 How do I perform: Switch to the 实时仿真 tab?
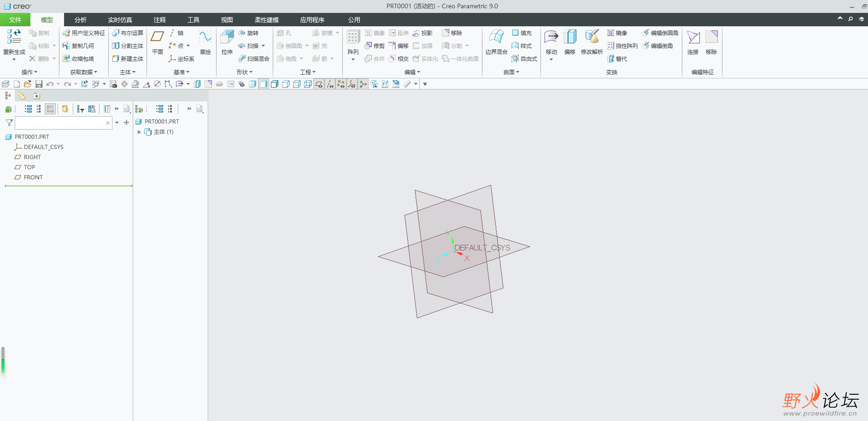pyautogui.click(x=120, y=20)
